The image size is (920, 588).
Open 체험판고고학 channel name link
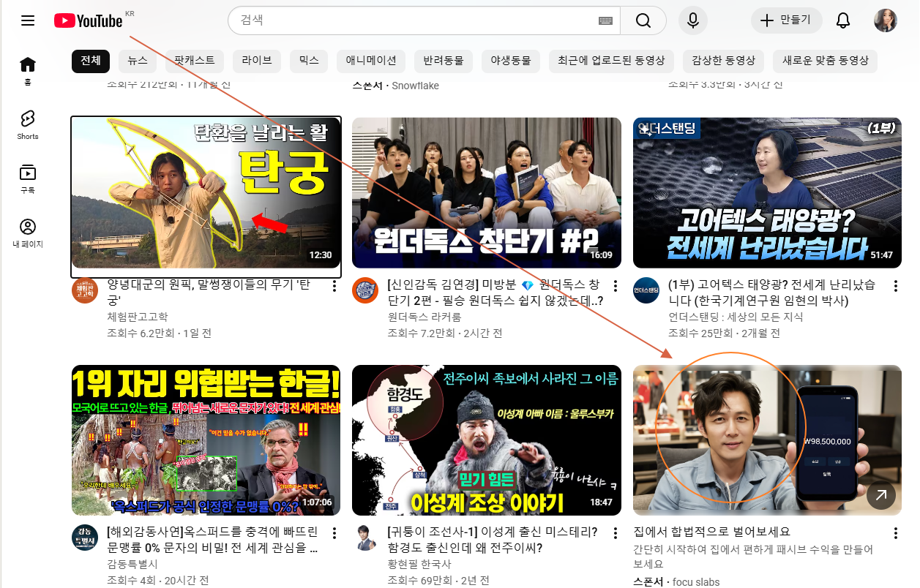(137, 317)
